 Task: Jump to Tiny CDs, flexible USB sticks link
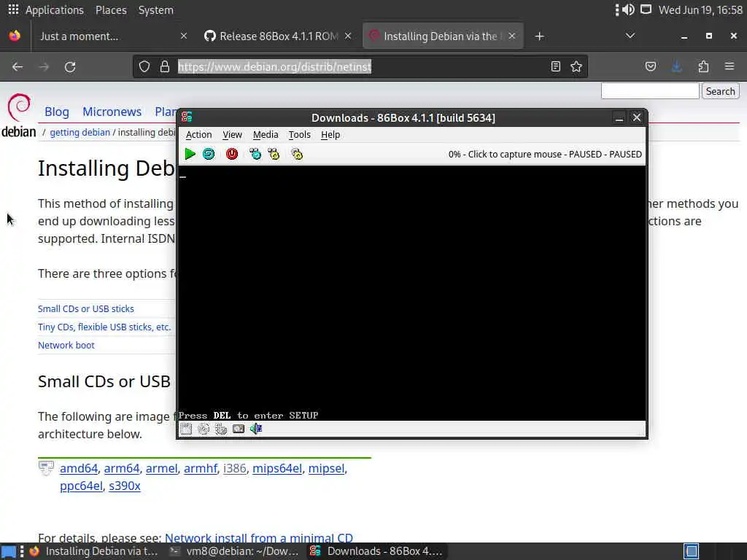104,327
